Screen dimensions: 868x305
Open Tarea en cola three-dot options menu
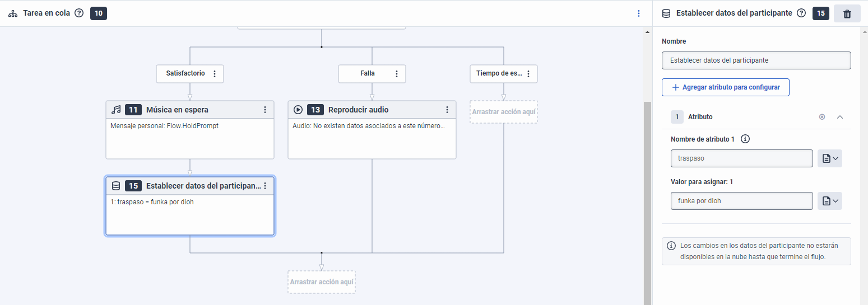[639, 13]
